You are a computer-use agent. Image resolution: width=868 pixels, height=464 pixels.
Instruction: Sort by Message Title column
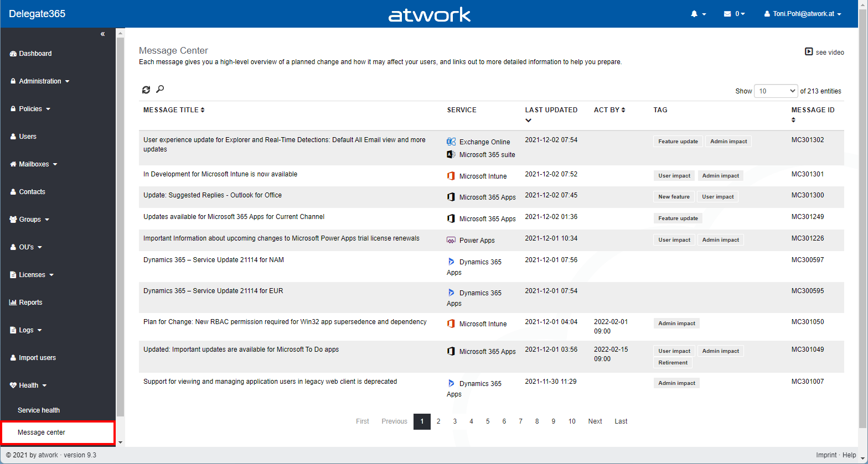coord(174,110)
